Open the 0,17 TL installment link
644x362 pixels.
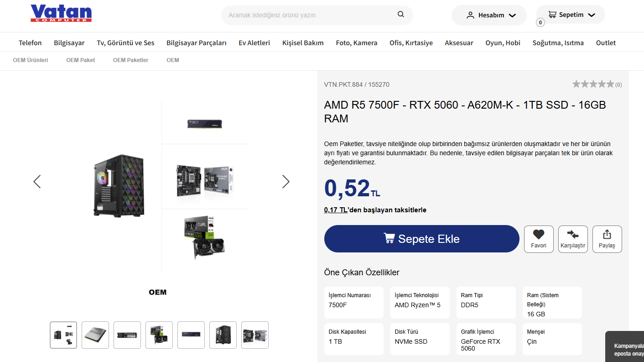coord(336,210)
